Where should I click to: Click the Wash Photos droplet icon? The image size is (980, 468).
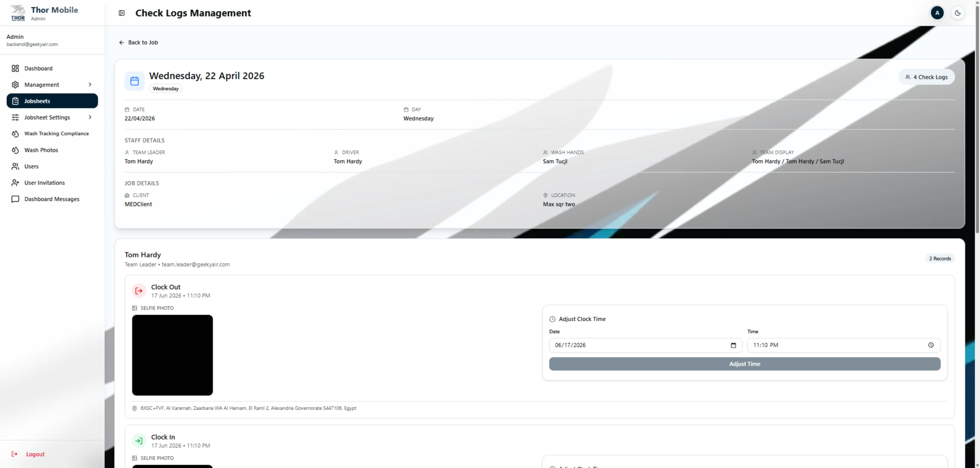tap(15, 150)
